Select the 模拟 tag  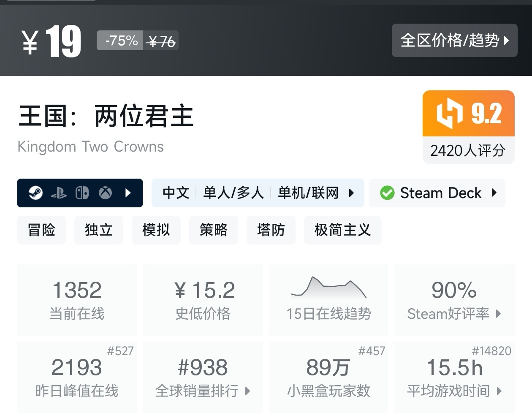click(x=156, y=230)
